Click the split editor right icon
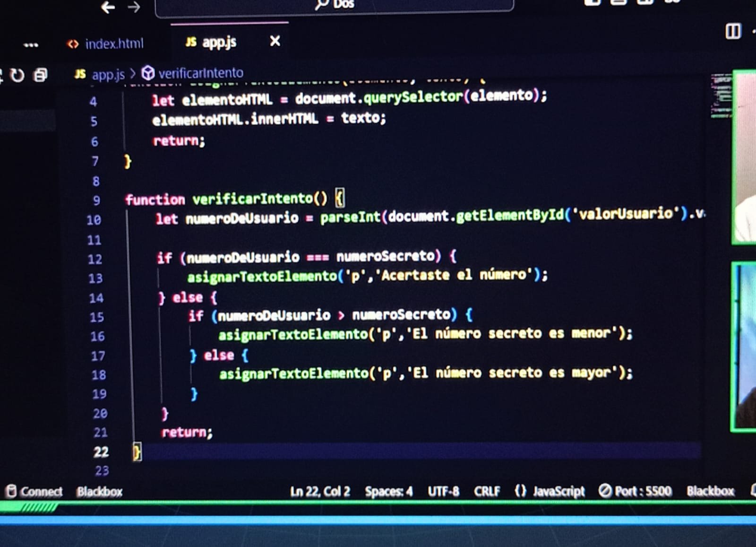This screenshot has width=756, height=547. point(733,32)
